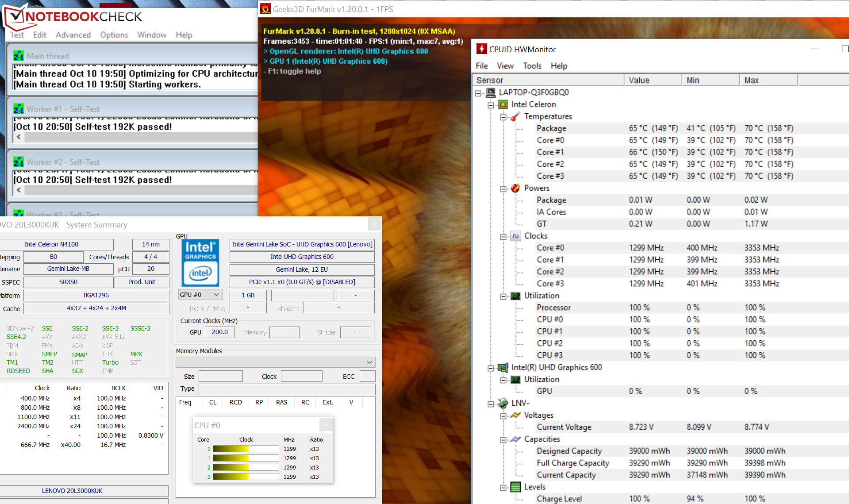Open the Edit menu in Prime95
Viewport: 849px width, 504px height.
pos(40,35)
